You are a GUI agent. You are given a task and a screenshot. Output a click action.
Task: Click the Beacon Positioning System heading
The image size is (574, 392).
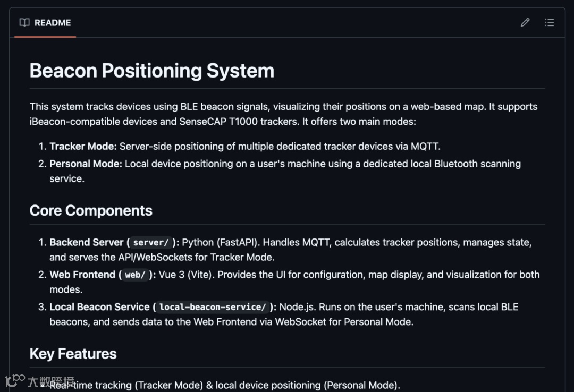click(152, 71)
